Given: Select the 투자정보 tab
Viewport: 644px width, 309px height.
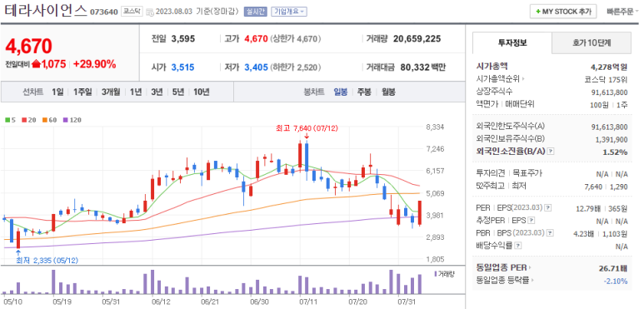Looking at the screenshot, I should pyautogui.click(x=512, y=42).
